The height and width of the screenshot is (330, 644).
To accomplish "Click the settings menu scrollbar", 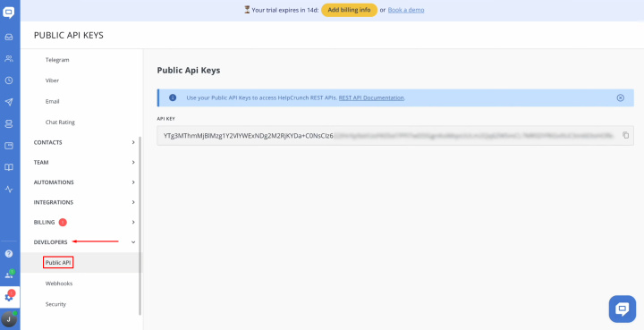I will point(140,225).
